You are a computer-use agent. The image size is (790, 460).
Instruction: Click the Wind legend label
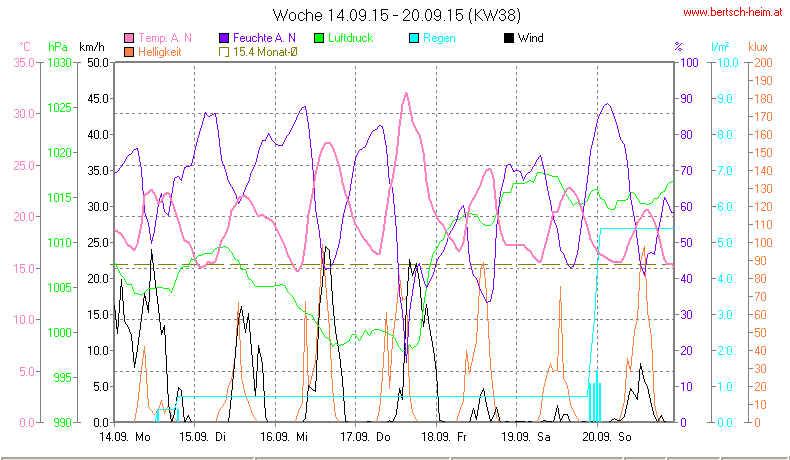tap(531, 38)
